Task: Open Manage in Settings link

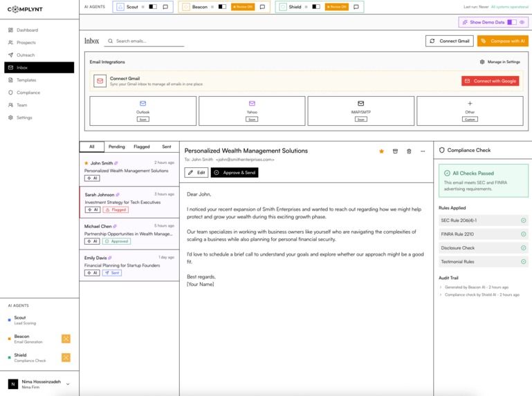Action: tap(499, 62)
